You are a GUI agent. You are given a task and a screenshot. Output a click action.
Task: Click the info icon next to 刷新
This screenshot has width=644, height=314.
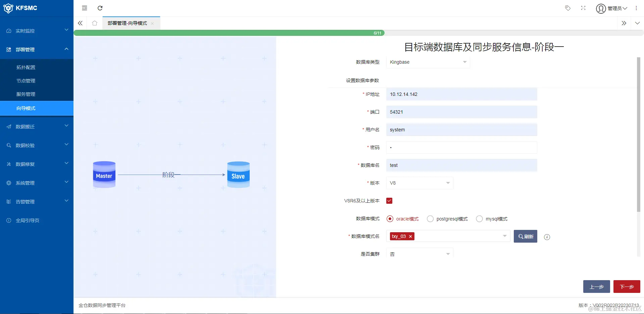point(547,237)
